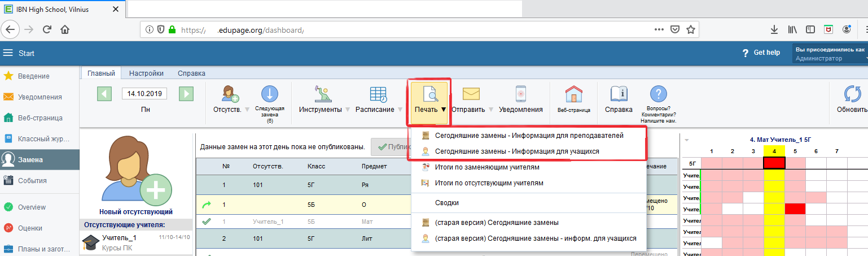Expand the Инструменты dropdown arrow
868x256 pixels.
click(347, 110)
